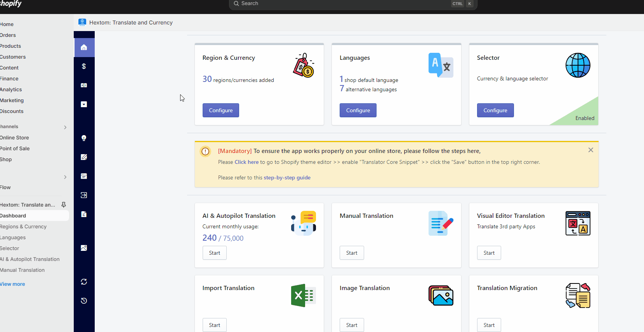Open the step-by-step guide link
This screenshot has width=644, height=332.
pyautogui.click(x=287, y=177)
